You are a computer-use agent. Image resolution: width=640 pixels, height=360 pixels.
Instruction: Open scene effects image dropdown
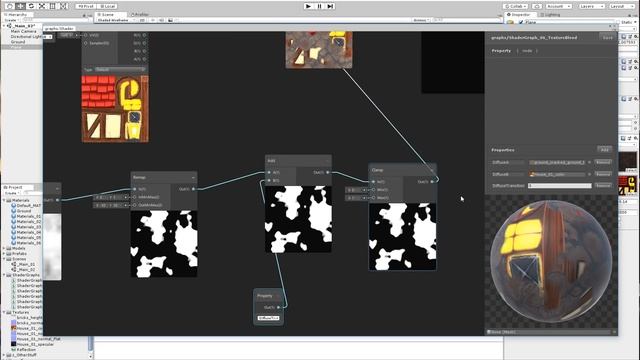coord(171,20)
